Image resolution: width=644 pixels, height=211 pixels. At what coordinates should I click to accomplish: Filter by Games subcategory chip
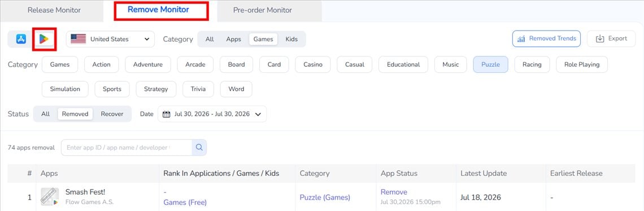click(x=60, y=64)
